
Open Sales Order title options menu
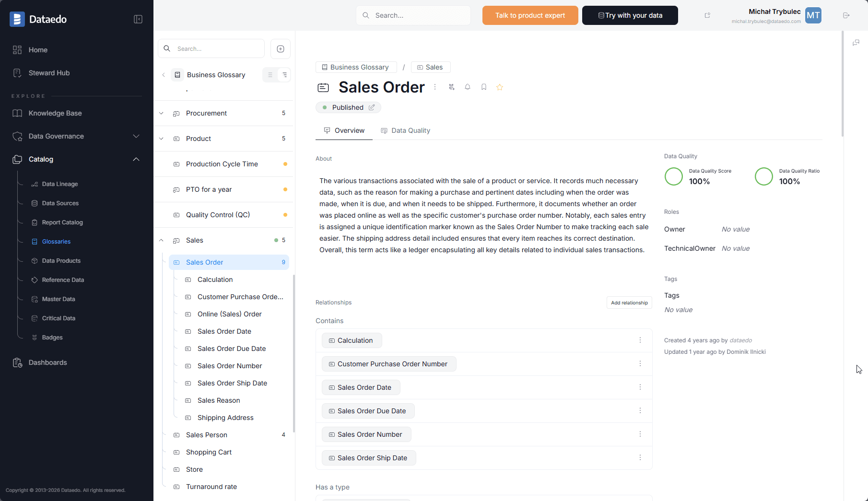click(435, 87)
